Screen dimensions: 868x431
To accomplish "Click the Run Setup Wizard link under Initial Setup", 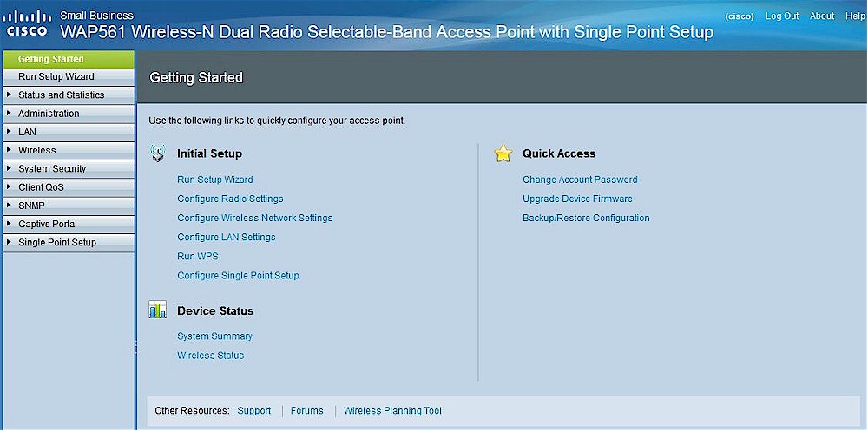I will click(214, 180).
